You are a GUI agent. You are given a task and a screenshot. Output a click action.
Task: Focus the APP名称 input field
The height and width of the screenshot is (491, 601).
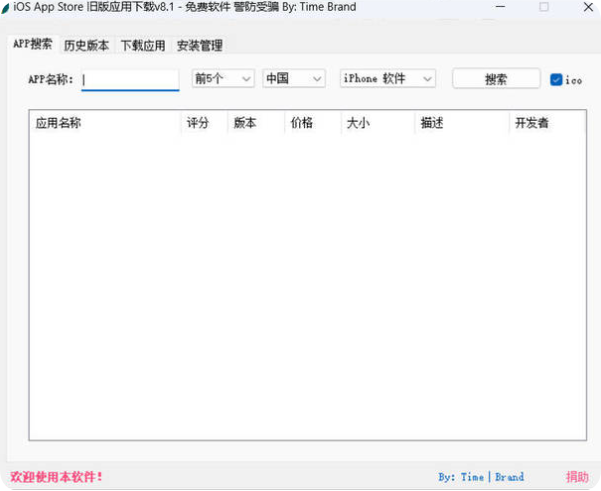[130, 80]
